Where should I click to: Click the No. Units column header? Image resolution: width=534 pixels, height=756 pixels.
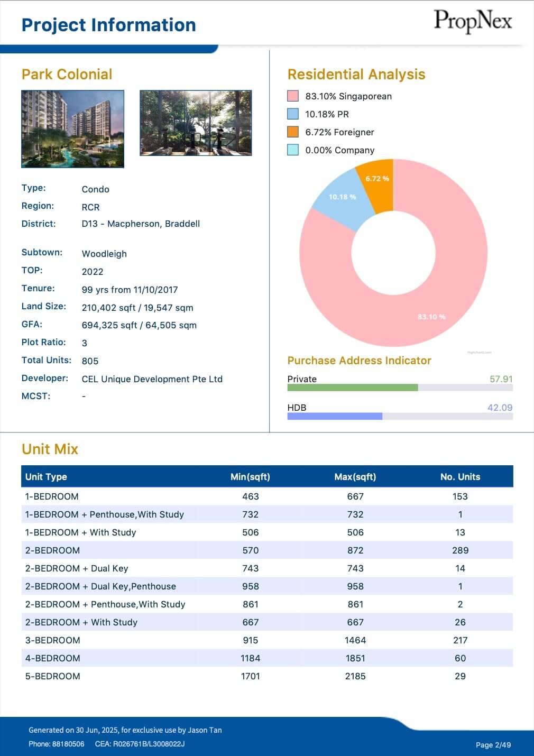click(460, 477)
